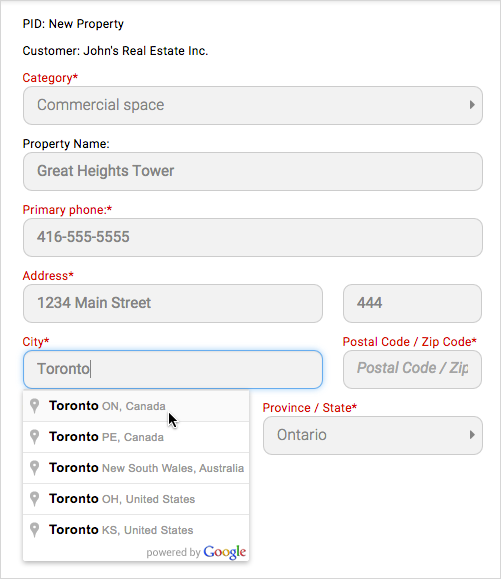The width and height of the screenshot is (501, 579).
Task: Pick Toronto New South Wales, Australia suggestion
Action: (x=136, y=468)
